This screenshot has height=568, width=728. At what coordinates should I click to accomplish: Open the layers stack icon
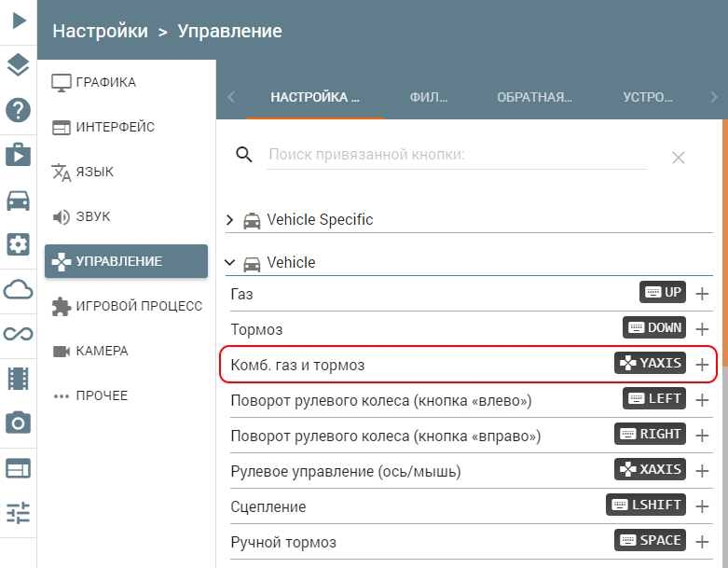18,64
